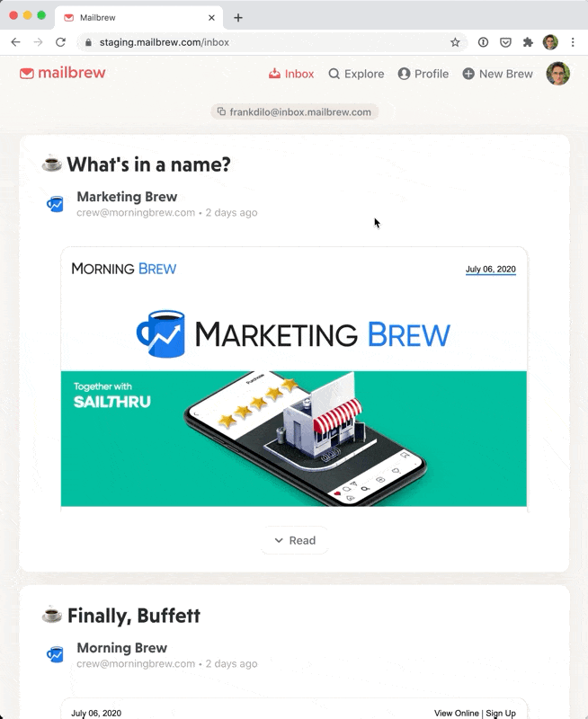Click the Marketing Brew banner logo
Screen dimensions: 588x719
point(293,333)
